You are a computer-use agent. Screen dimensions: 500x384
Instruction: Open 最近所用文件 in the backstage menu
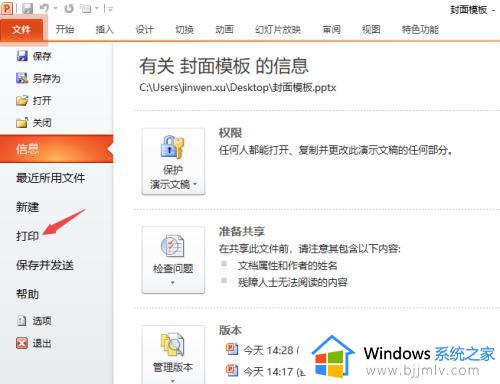click(50, 178)
